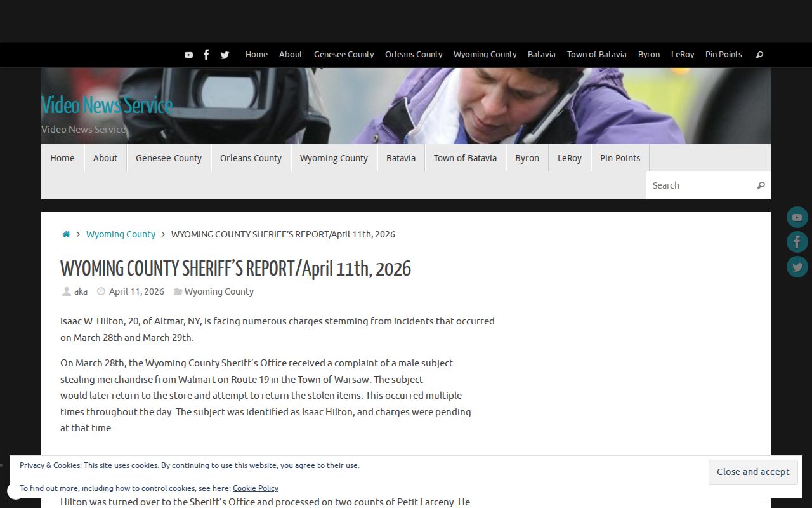Screen dimensions: 812x508
Task: Open Twitter icon in top bar
Action: [225, 55]
